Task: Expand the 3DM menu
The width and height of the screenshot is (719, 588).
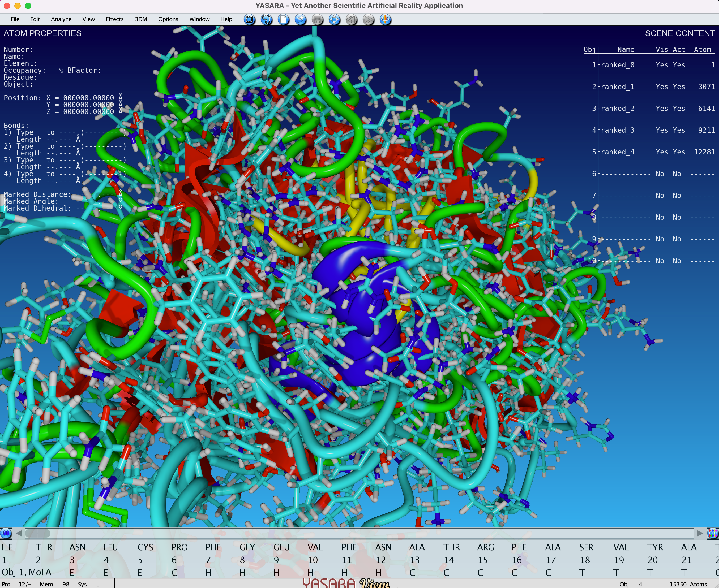Action: pos(141,19)
